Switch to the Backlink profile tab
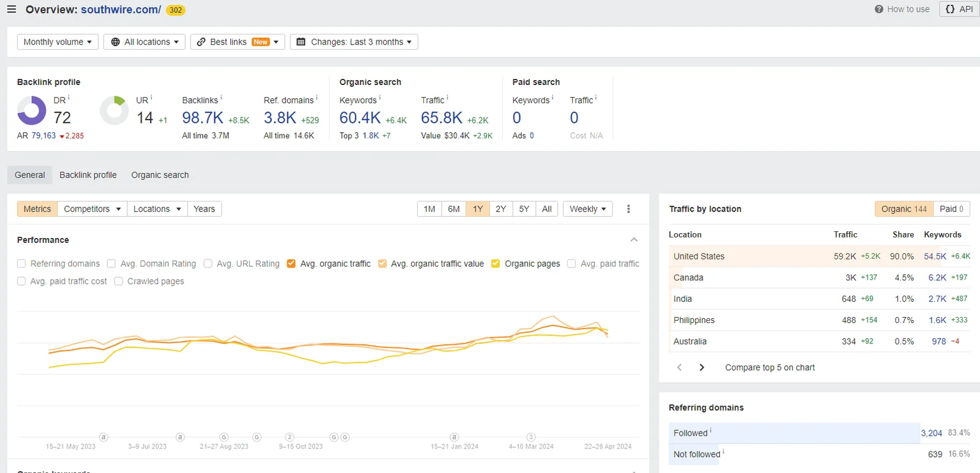 pos(88,175)
